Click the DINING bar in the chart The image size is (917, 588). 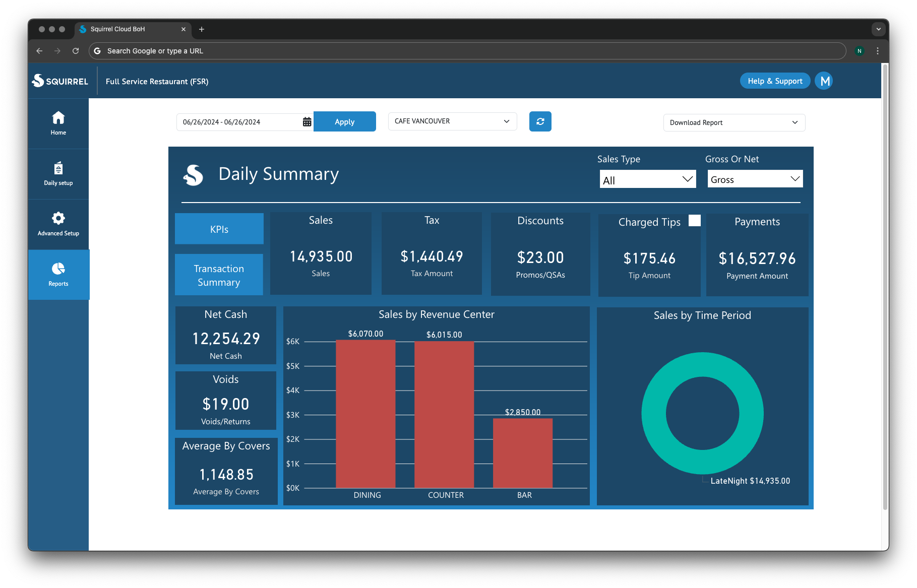point(365,413)
